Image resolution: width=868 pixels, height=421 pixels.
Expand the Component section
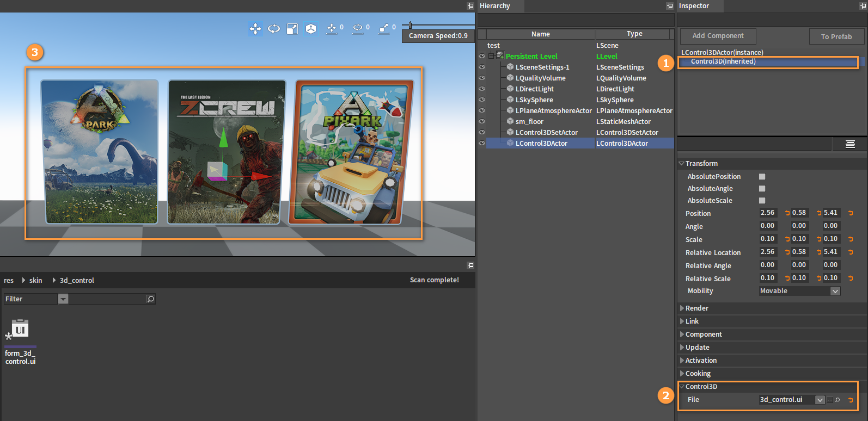(682, 334)
